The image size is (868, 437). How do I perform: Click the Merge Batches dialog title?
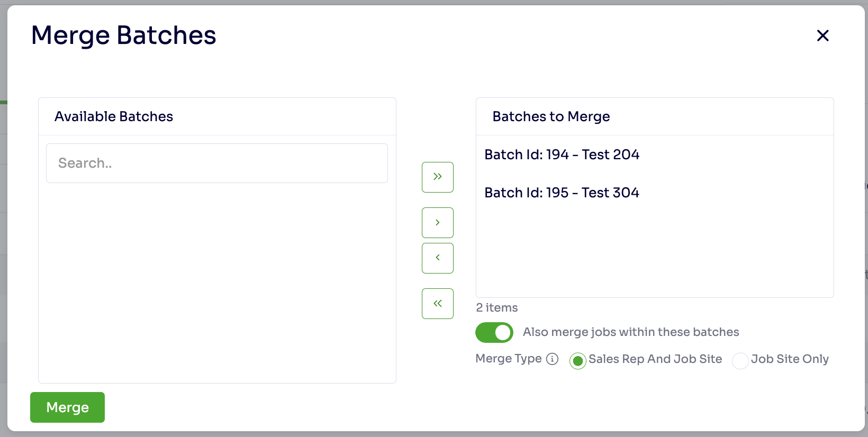(123, 35)
